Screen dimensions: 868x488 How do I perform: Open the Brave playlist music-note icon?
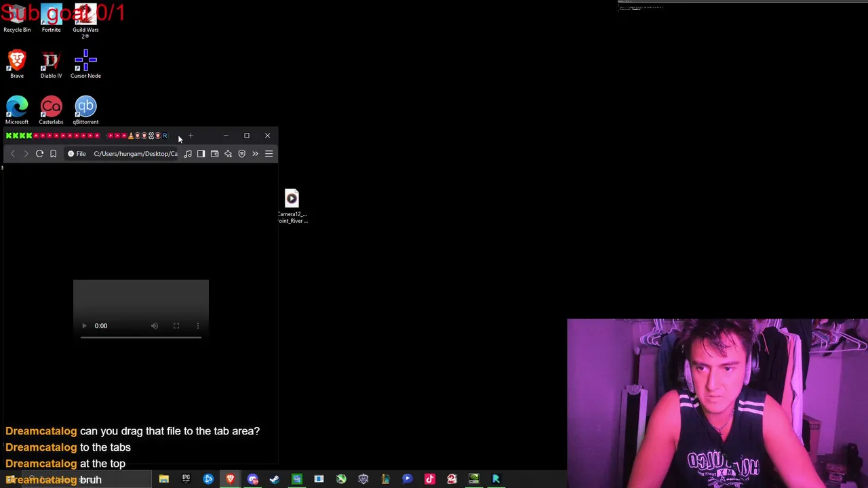coord(187,154)
